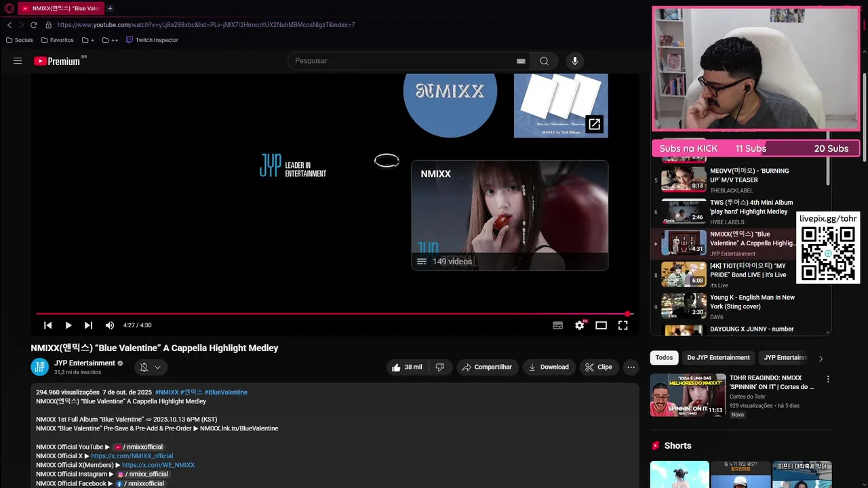The image size is (868, 488).
Task: Open the x.com/WE_NMIXX link
Action: (x=158, y=465)
